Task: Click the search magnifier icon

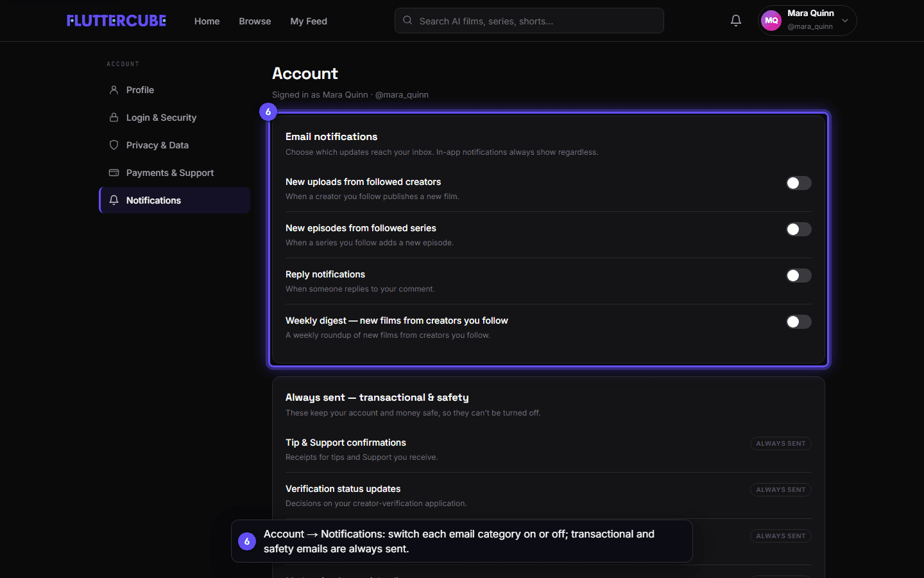Action: [407, 21]
